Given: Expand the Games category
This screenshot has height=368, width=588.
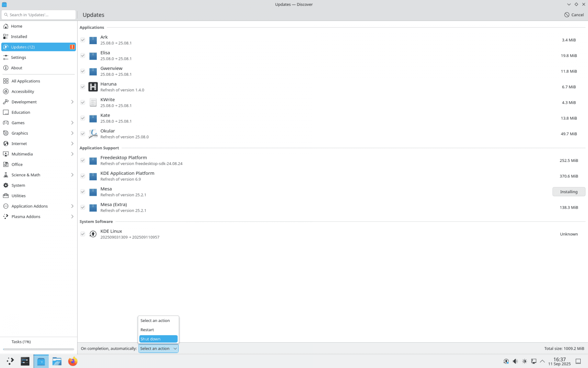Looking at the screenshot, I should 72,123.
